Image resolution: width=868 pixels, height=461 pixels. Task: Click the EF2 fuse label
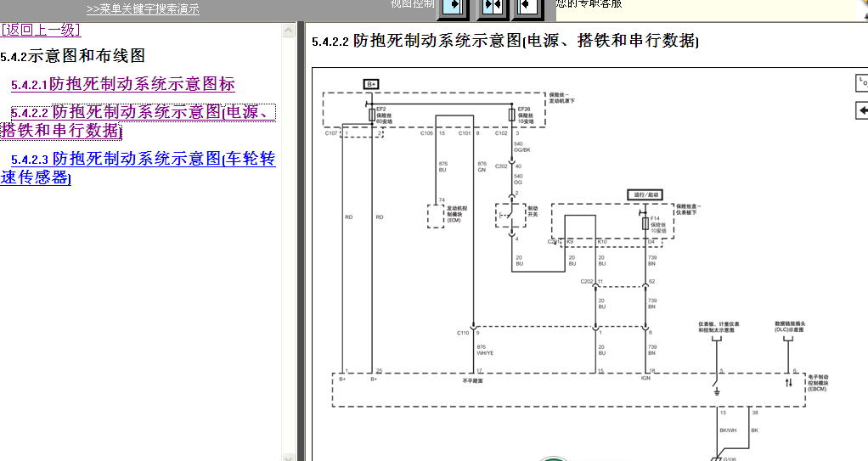384,115
